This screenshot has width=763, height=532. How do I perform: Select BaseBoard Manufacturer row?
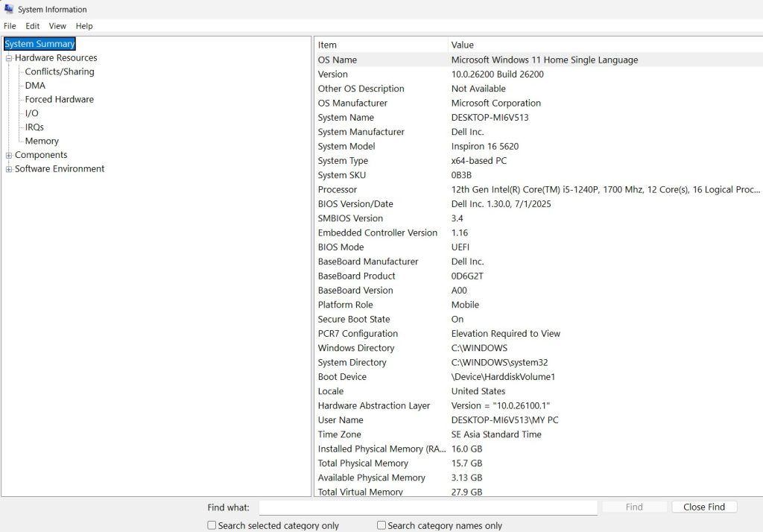(x=539, y=262)
